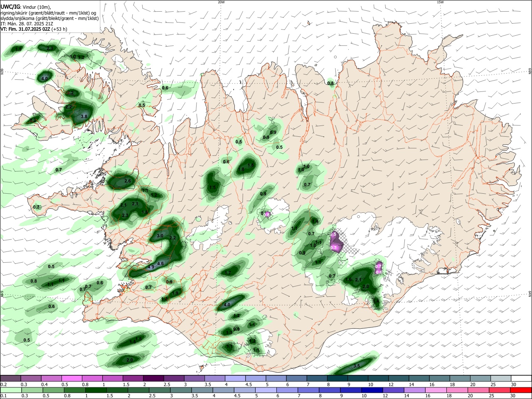Click the bright red swatch labeled 30

point(521,390)
